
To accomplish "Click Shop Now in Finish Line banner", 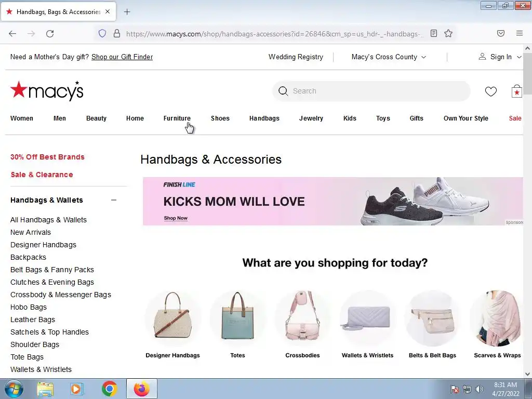I will [x=176, y=218].
